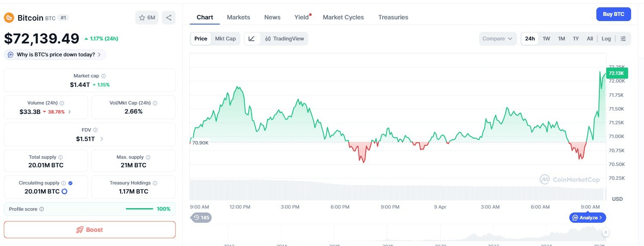The image size is (644, 246).
Task: Click the Buy BTC button
Action: (x=613, y=14)
